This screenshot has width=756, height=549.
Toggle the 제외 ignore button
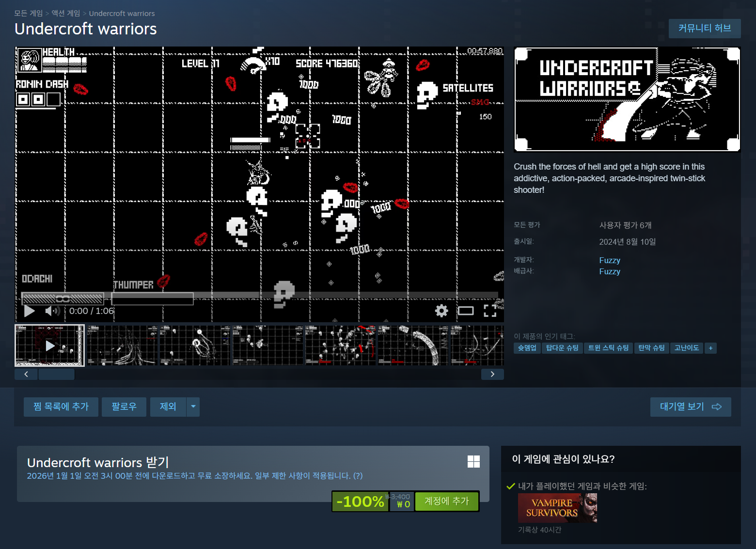[x=168, y=407]
